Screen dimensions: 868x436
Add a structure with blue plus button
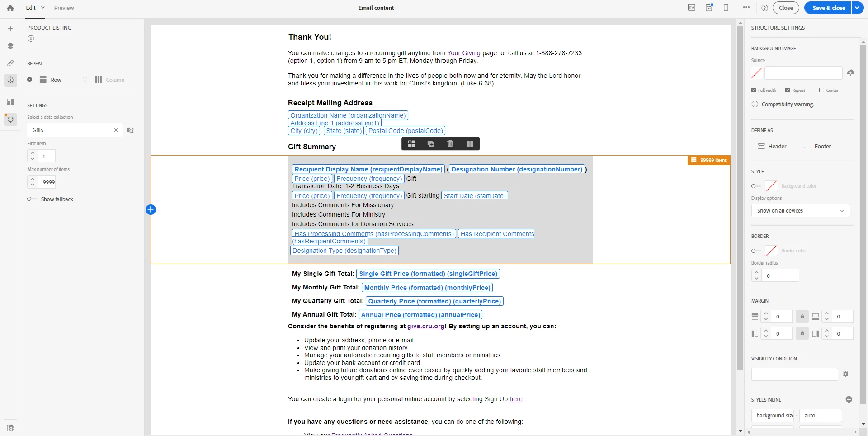pos(151,209)
